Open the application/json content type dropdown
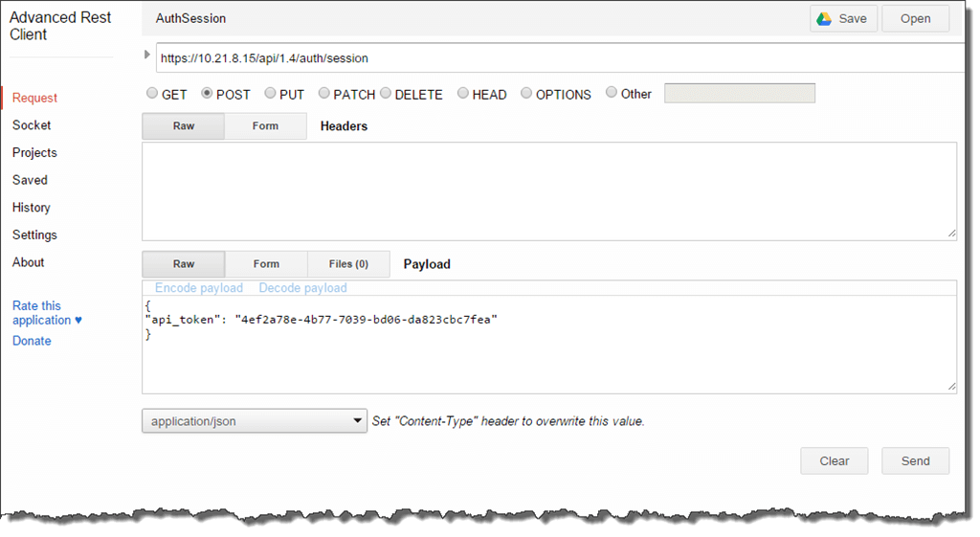Image resolution: width=980 pixels, height=537 pixels. coord(255,421)
